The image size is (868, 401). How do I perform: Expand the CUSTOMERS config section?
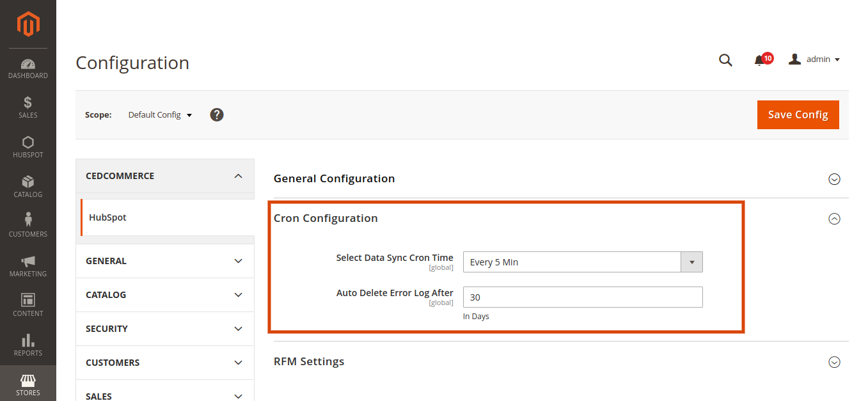tap(165, 363)
